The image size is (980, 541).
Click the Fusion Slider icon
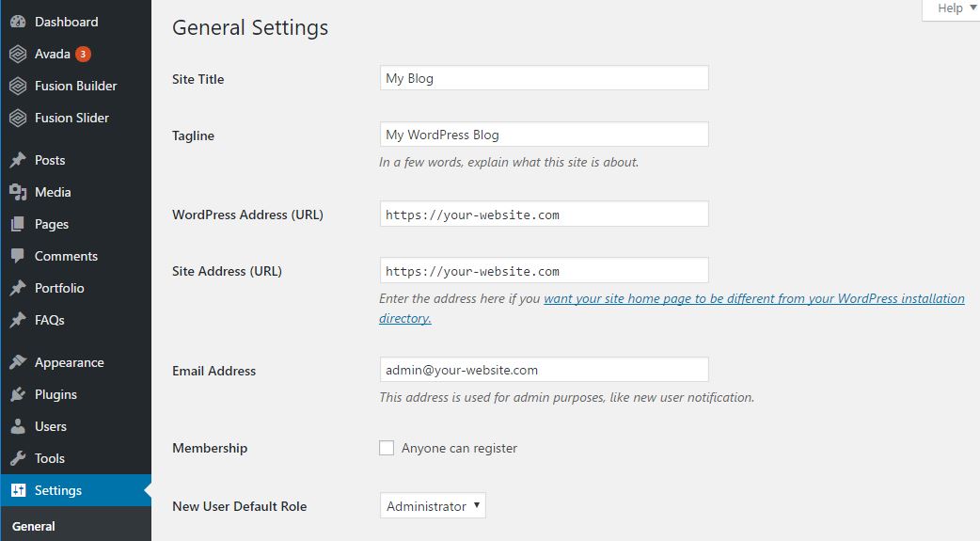click(x=18, y=118)
